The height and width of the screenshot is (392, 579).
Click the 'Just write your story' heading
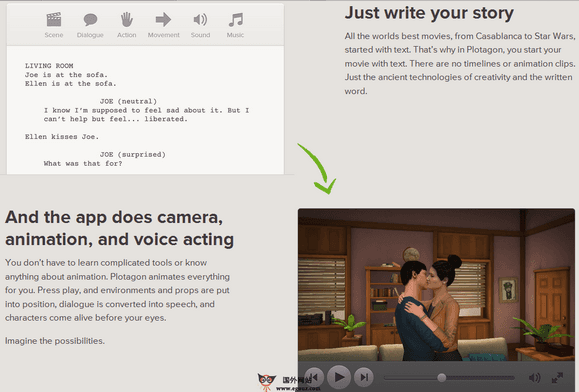coord(429,13)
